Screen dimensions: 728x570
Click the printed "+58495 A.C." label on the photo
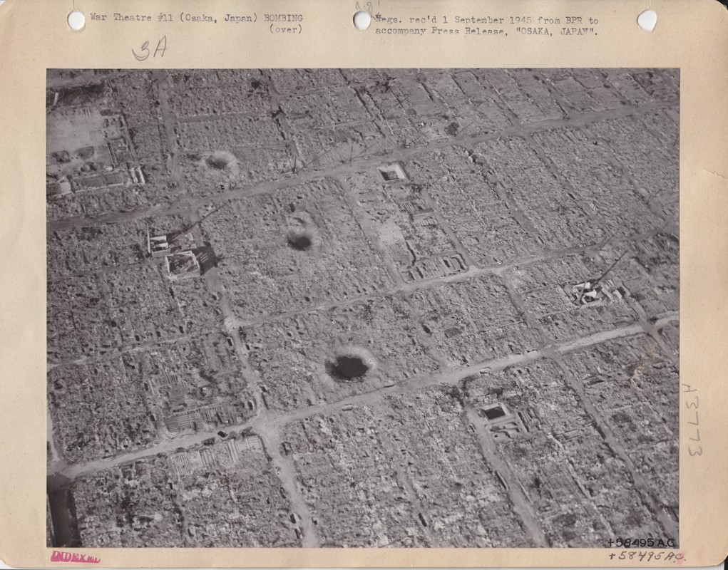click(x=641, y=542)
